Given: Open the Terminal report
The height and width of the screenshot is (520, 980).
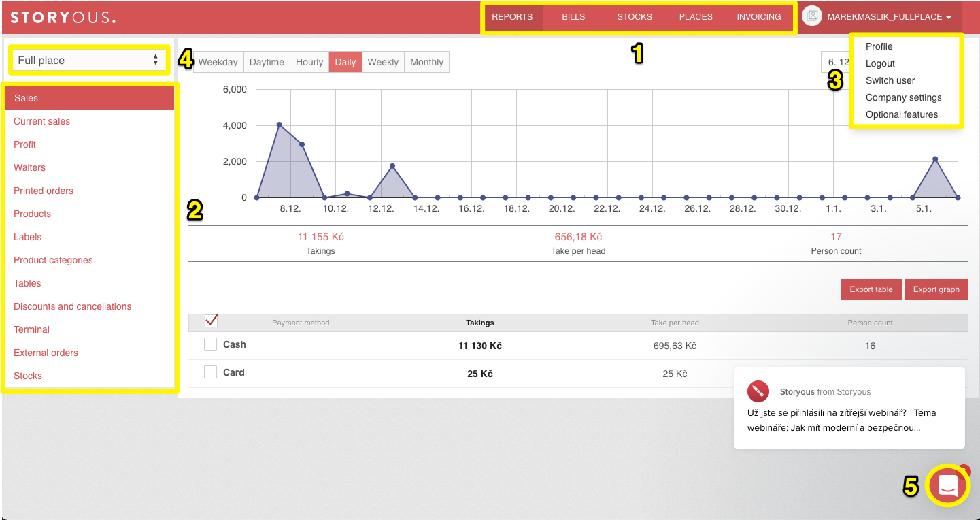Looking at the screenshot, I should [x=31, y=329].
